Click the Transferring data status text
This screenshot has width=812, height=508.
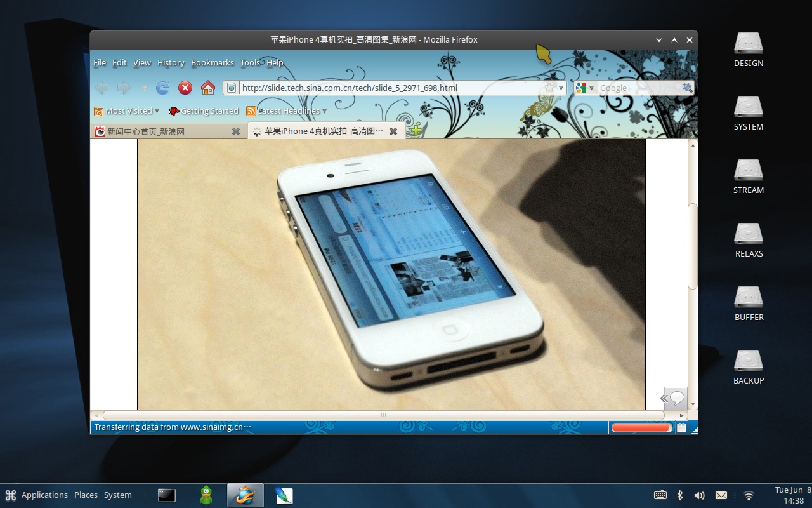click(x=173, y=427)
